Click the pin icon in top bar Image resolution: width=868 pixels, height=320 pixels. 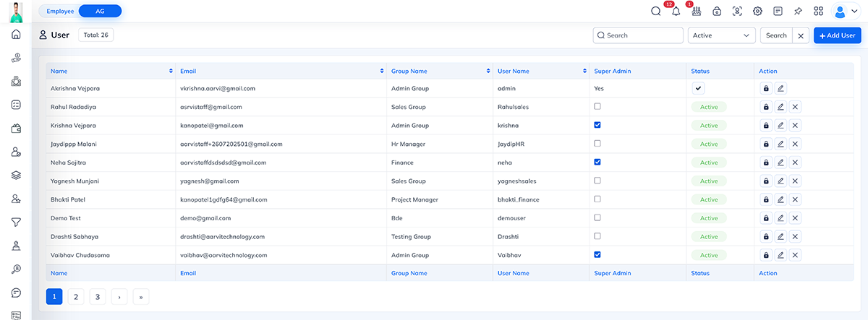(798, 11)
